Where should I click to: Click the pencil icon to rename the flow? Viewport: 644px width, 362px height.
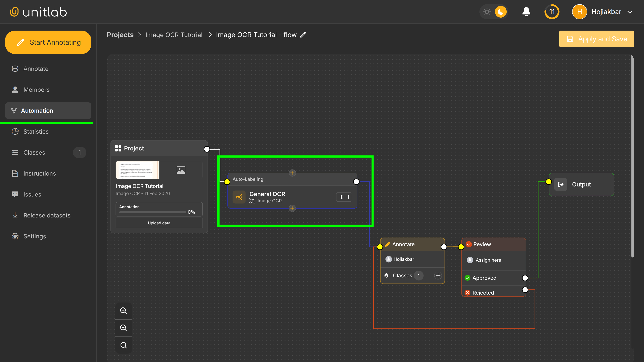pyautogui.click(x=303, y=35)
